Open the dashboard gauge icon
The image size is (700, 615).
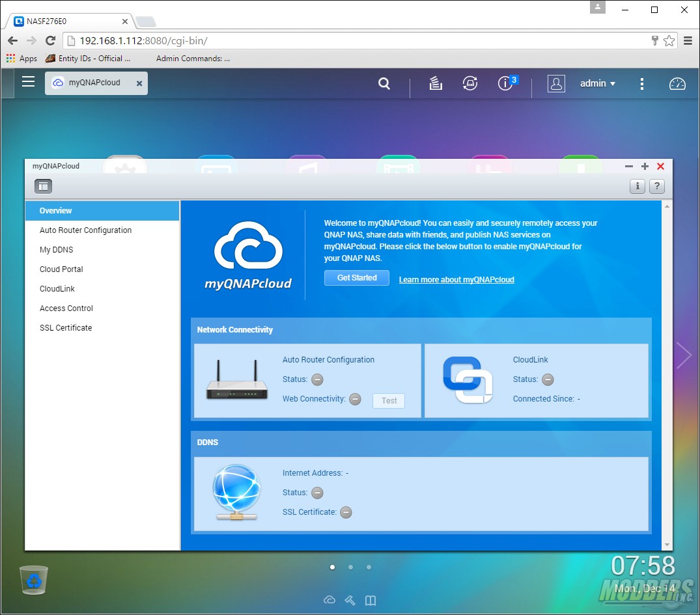click(x=677, y=83)
